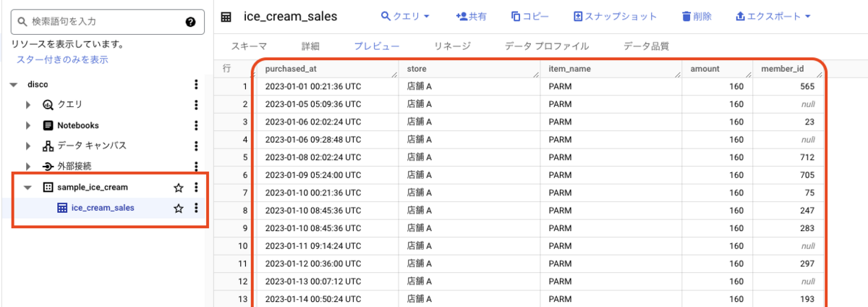
Task: Click the Notebooks icon in the tree
Action: (x=48, y=125)
